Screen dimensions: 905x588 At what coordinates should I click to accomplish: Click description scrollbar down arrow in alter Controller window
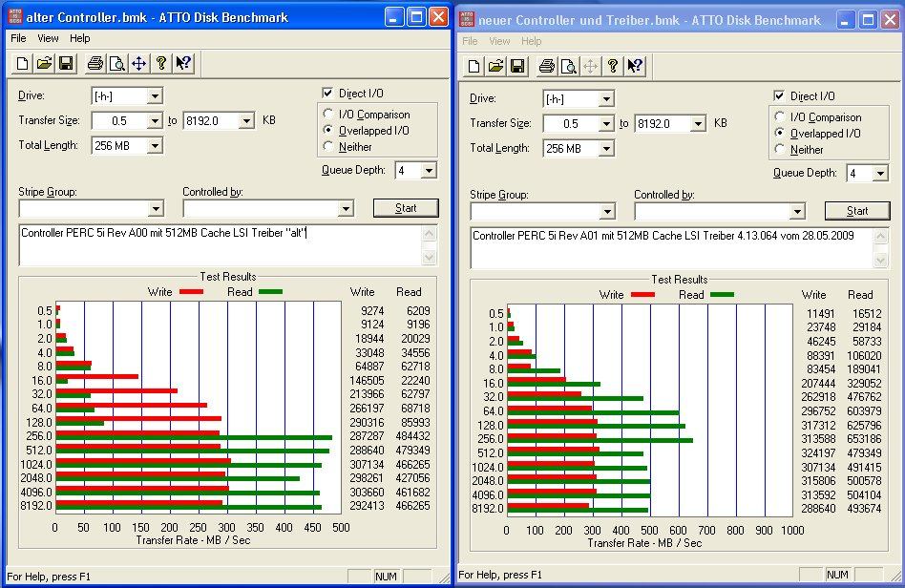429,258
